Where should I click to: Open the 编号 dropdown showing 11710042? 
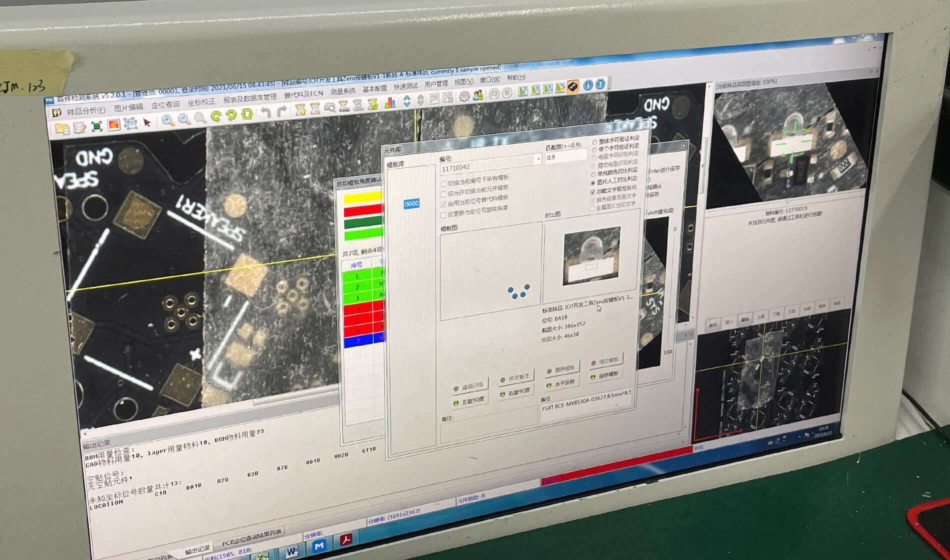(x=538, y=159)
